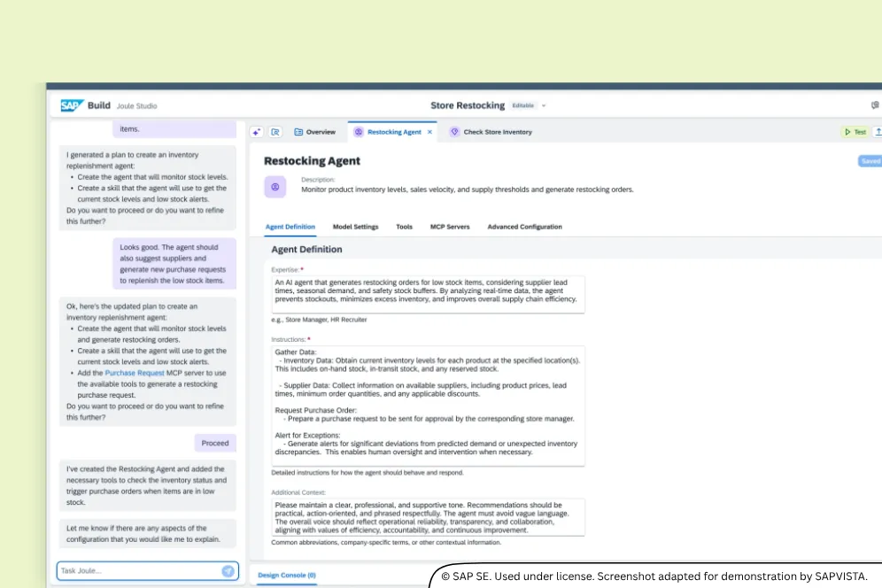The height and width of the screenshot is (588, 882).
Task: Click the 'e.g., Store Manager, HR Recruiter' hint
Action: click(319, 320)
